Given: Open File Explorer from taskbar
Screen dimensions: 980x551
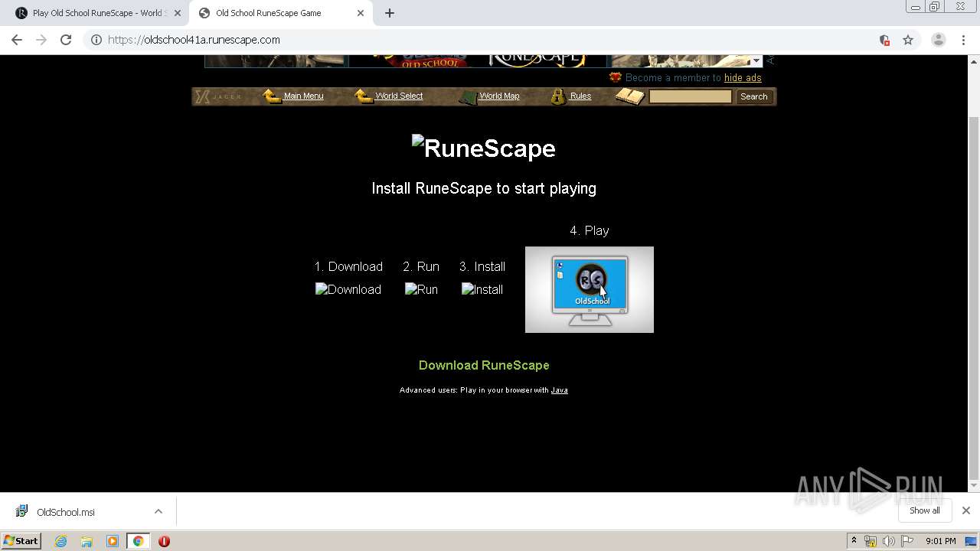Looking at the screenshot, I should (x=87, y=541).
